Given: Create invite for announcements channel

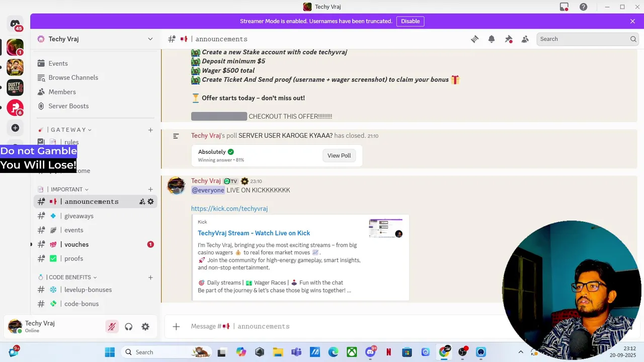Looking at the screenshot, I should [142, 202].
